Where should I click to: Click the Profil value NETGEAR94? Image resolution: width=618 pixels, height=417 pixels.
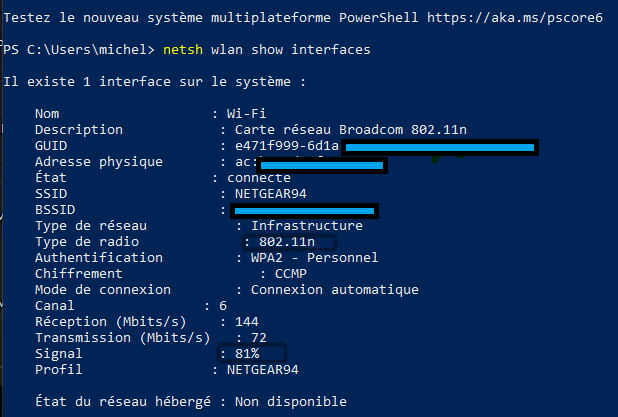pos(262,370)
